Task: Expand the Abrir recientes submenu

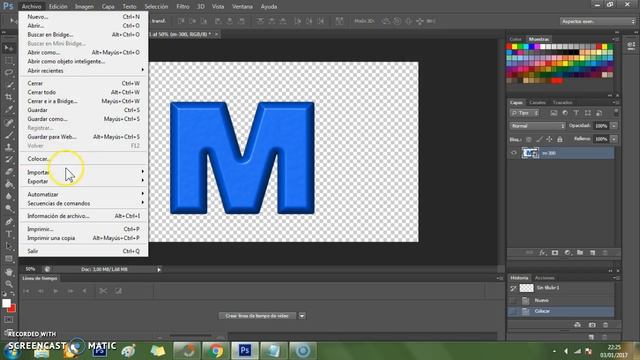Action: [83, 71]
